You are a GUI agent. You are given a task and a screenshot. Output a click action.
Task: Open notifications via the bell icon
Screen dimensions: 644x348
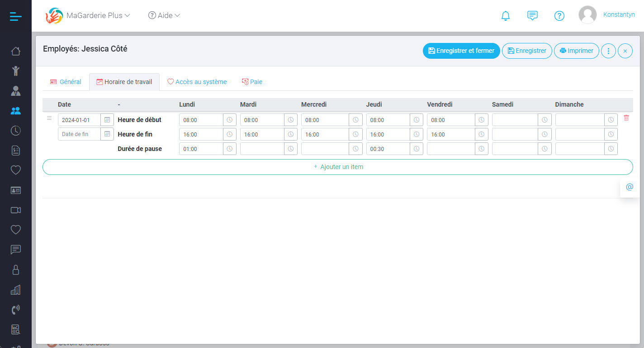(506, 15)
